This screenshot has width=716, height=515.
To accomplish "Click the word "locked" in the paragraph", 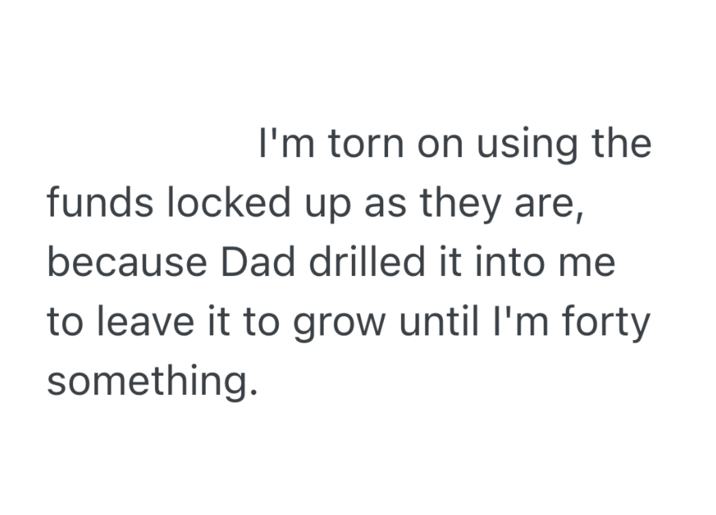I will click(226, 205).
